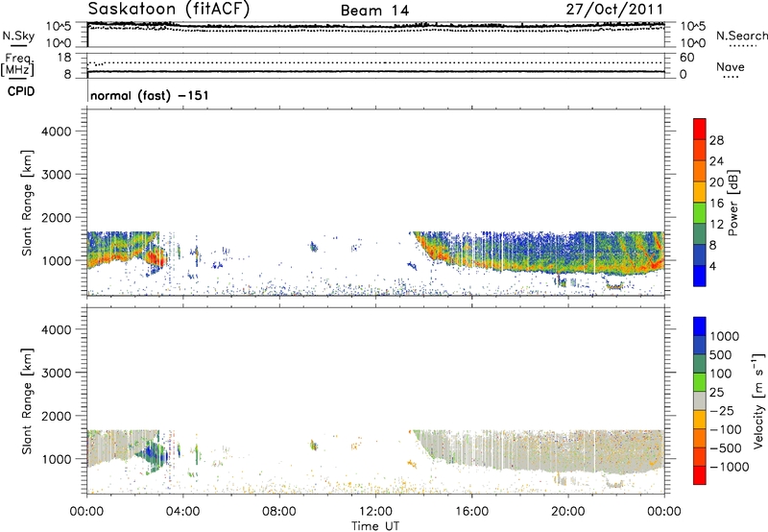Click the 16:00 time tick label
Viewport: 768px width, 532px height.
(471, 512)
